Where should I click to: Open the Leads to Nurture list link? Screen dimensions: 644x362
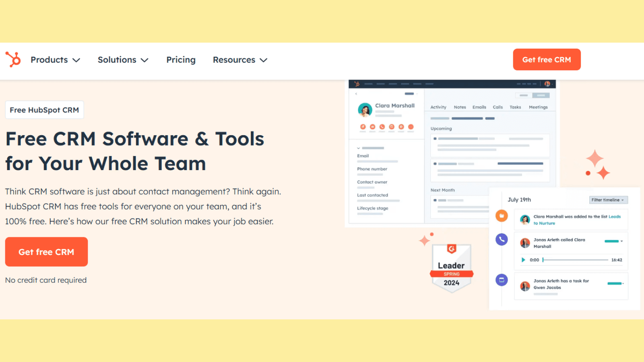[577, 220]
